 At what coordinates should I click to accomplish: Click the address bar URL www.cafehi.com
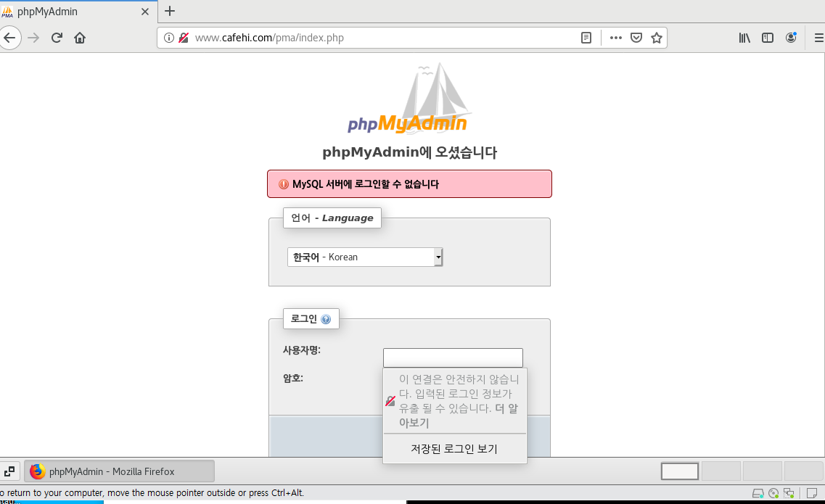269,38
